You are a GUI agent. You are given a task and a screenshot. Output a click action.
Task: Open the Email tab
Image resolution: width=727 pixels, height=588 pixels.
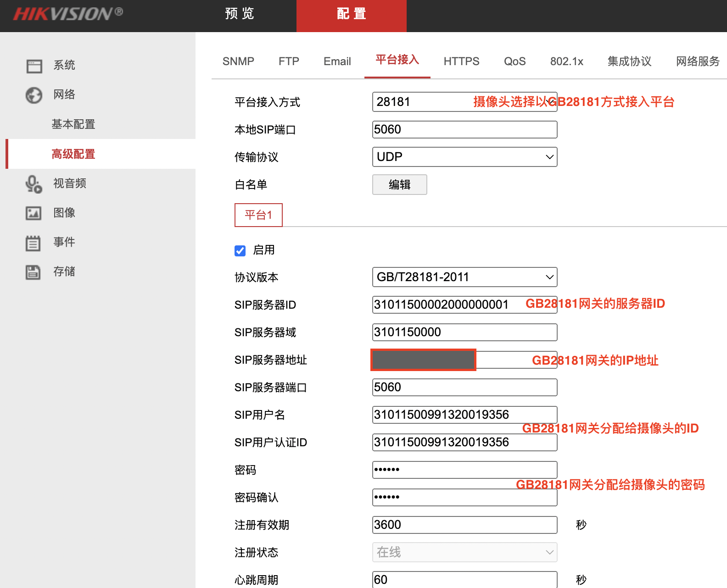(x=337, y=61)
